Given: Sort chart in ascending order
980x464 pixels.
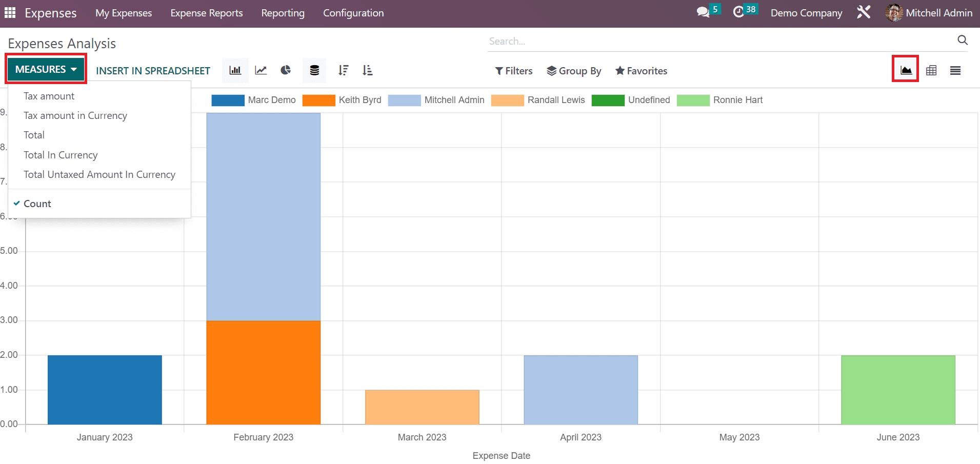Looking at the screenshot, I should pos(367,70).
